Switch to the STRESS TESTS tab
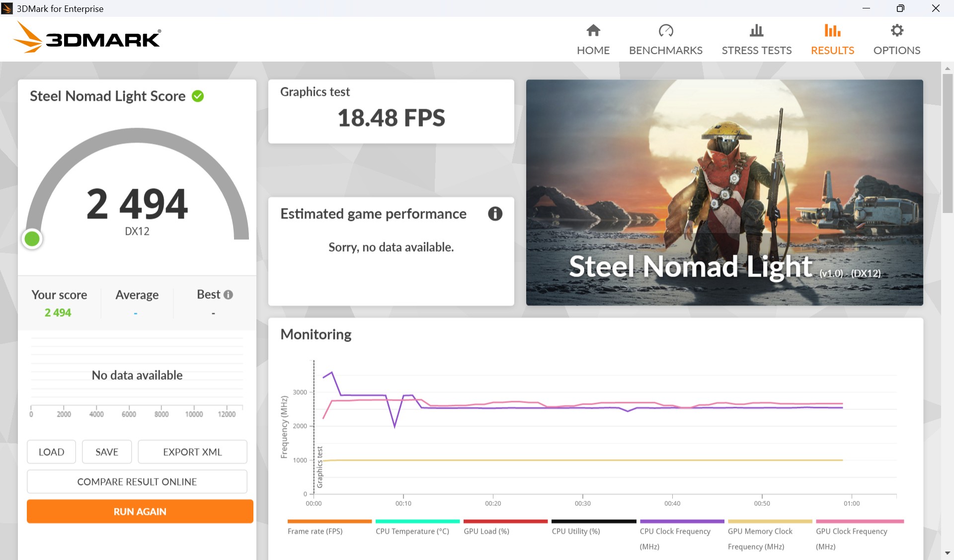The height and width of the screenshot is (560, 954). click(x=756, y=51)
